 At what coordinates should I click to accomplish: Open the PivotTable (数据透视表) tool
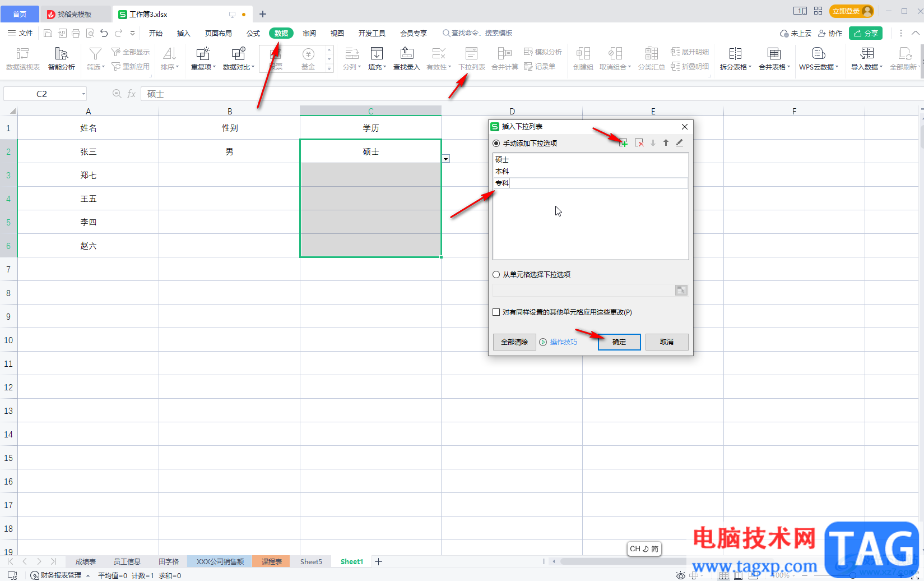(23, 58)
